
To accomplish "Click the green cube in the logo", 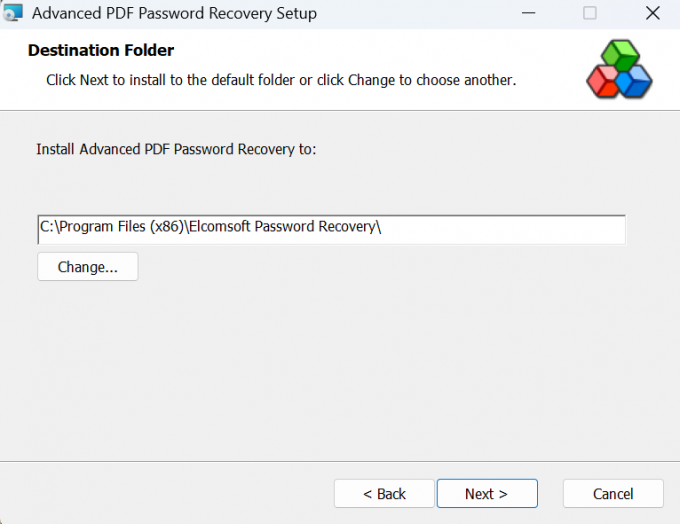I will [x=621, y=55].
